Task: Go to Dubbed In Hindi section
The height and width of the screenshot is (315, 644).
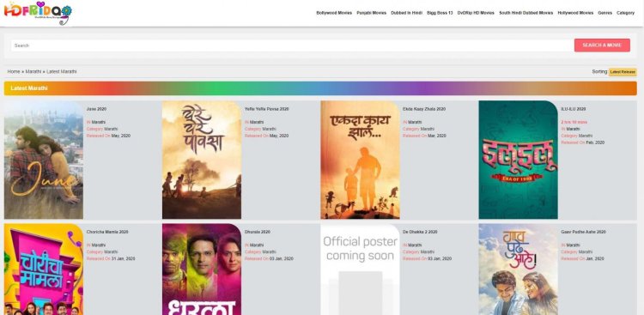Action: tap(407, 13)
